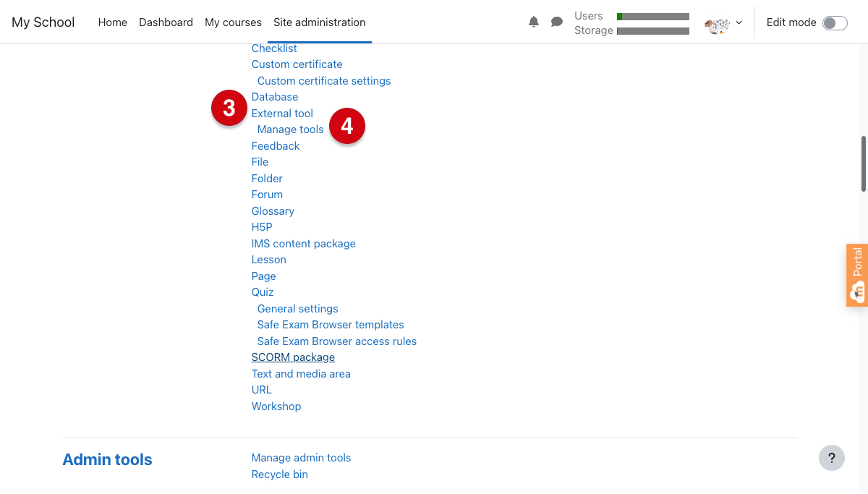Toggle Edit mode switch
The width and height of the screenshot is (868, 494).
[x=835, y=22]
